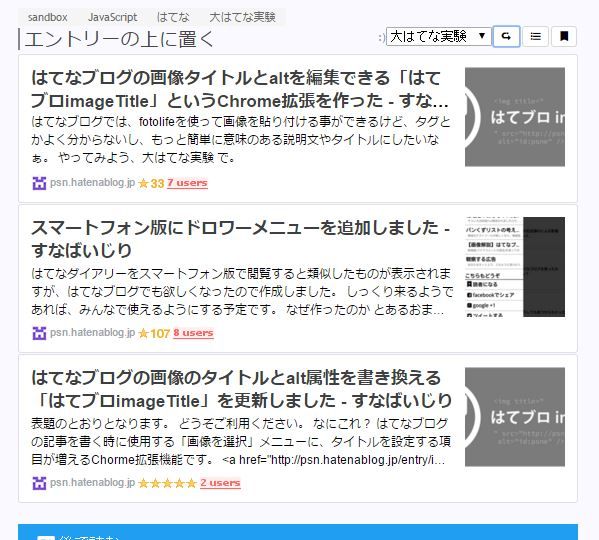Open the smartphone drawer menu thumbnail
The image size is (599, 540).
[x=515, y=267]
